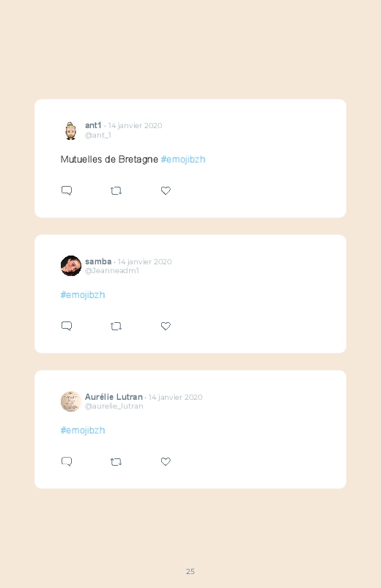Click the #emojibzh hashtag in Aurélie Lutran's tweet
The height and width of the screenshot is (588, 381).
(83, 430)
